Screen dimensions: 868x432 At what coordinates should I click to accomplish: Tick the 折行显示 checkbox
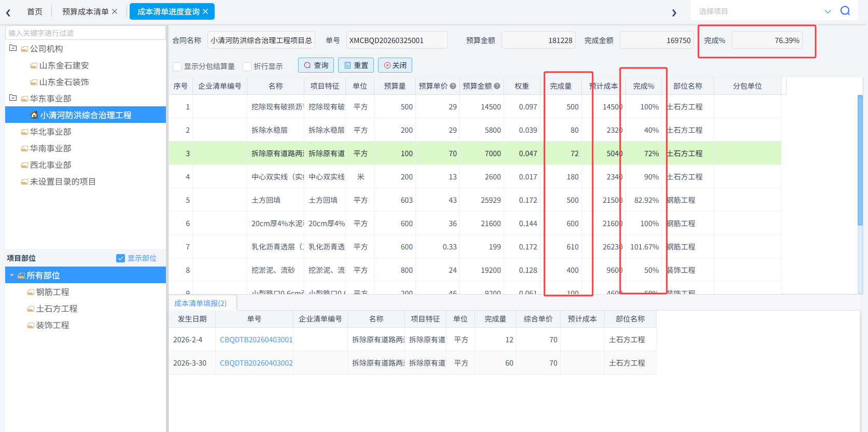pos(247,66)
